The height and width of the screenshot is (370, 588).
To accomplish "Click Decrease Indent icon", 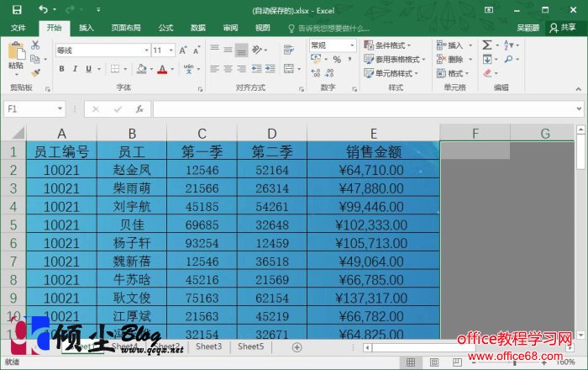I will (257, 69).
